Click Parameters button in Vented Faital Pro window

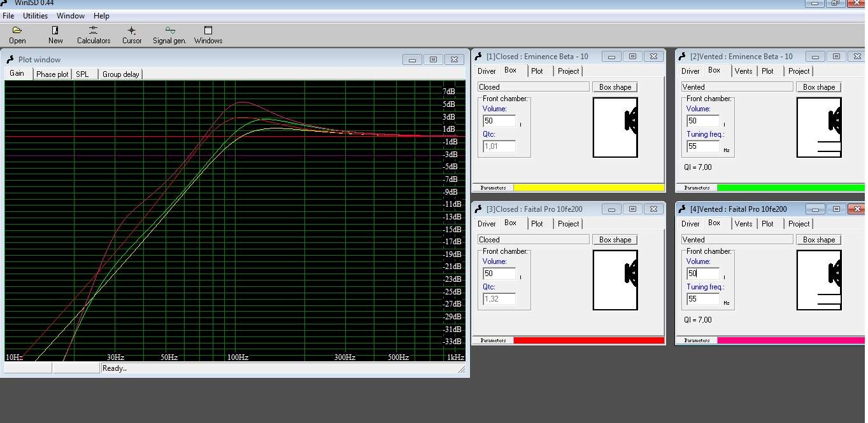coord(697,340)
